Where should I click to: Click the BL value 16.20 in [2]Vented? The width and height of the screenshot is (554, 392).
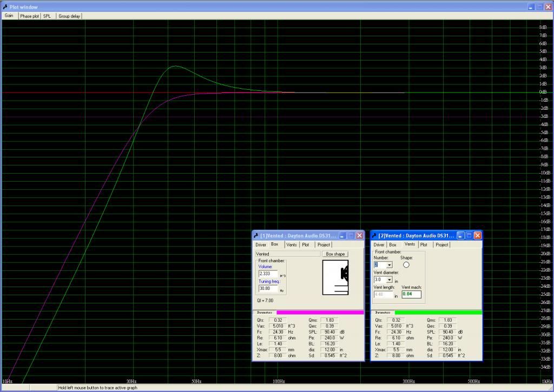click(x=447, y=344)
